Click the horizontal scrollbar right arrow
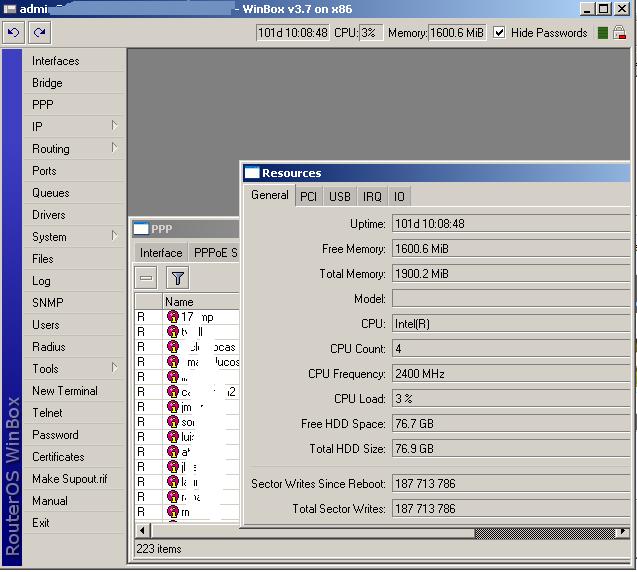 pyautogui.click(x=622, y=531)
